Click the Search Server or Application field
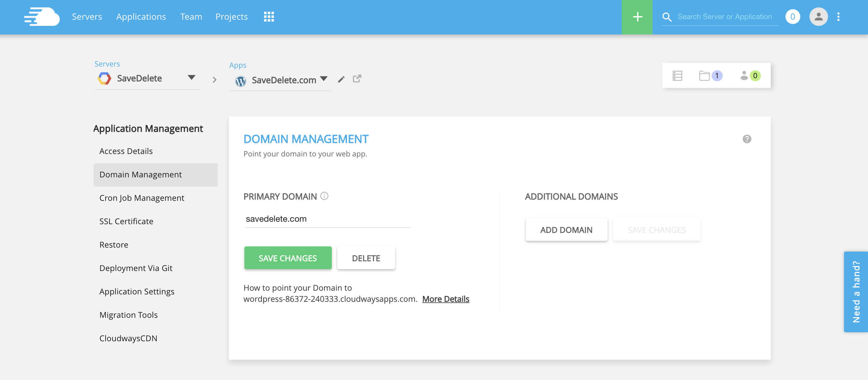This screenshot has width=868, height=380. [x=725, y=17]
